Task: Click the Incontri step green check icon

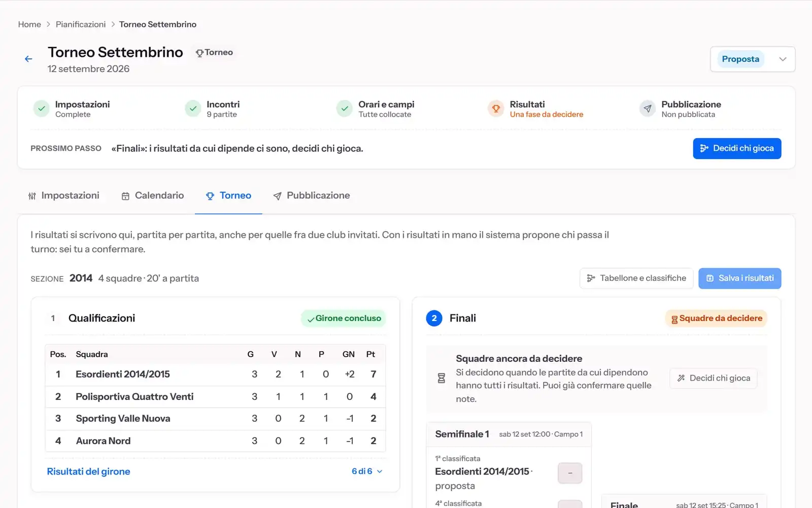Action: pos(193,108)
